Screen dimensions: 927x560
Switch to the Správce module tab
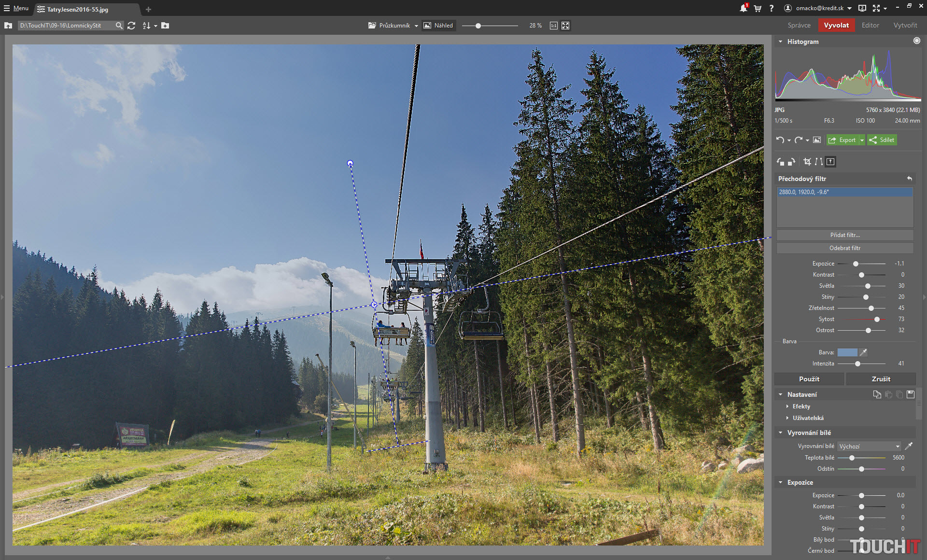799,26
